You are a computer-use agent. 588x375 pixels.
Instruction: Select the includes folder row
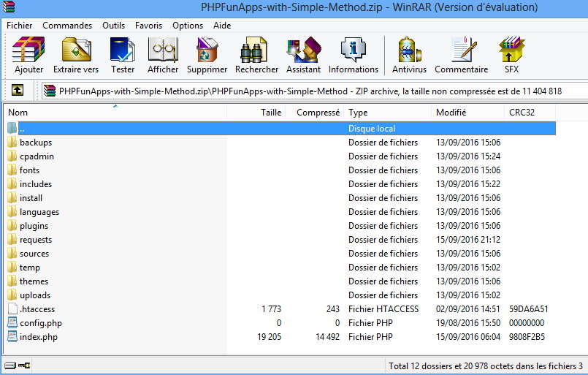click(280, 184)
